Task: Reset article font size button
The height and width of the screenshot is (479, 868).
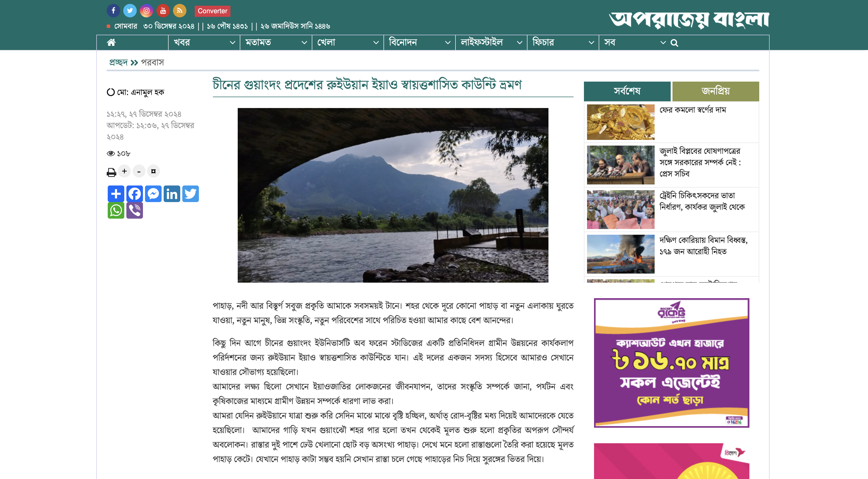Action: click(153, 171)
